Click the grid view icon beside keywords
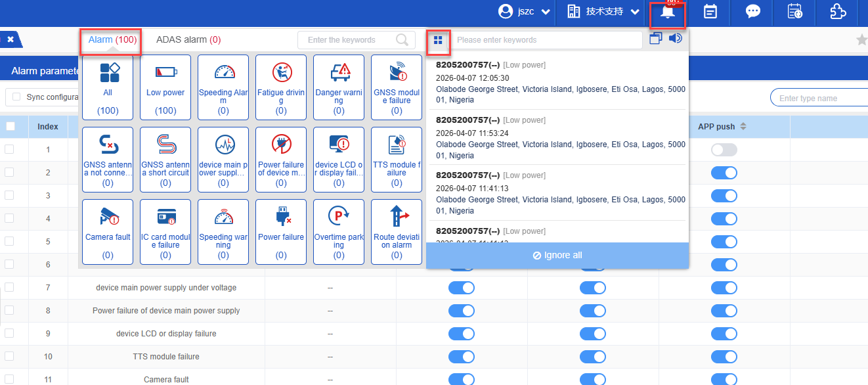 click(x=438, y=40)
